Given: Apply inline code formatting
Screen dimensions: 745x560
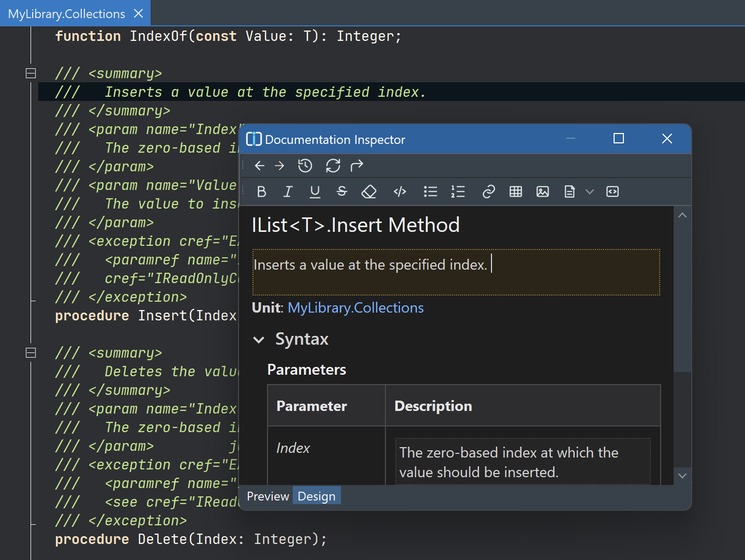Looking at the screenshot, I should coord(400,192).
